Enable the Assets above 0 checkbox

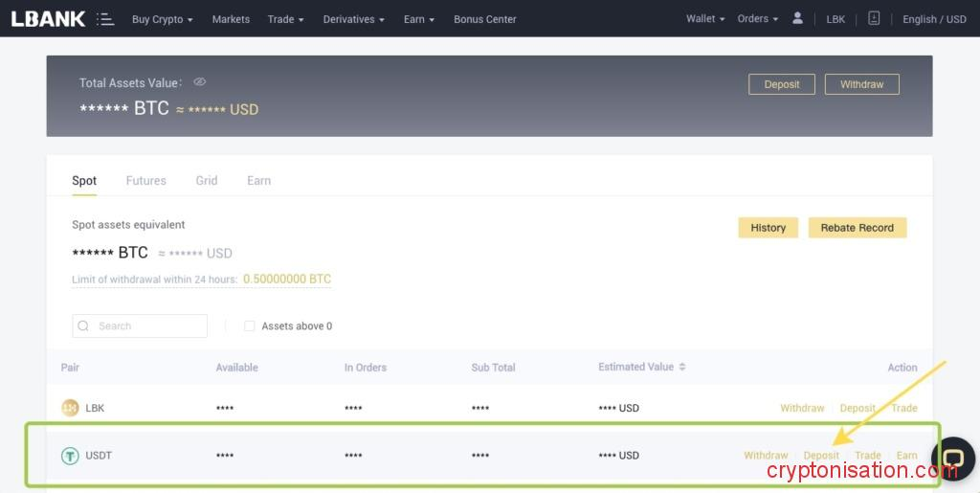click(x=250, y=326)
